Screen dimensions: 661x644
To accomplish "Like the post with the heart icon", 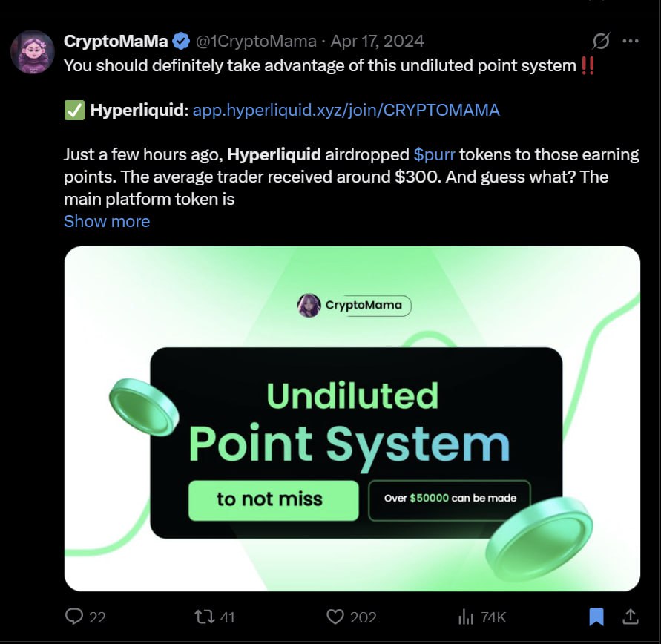I will click(x=335, y=617).
